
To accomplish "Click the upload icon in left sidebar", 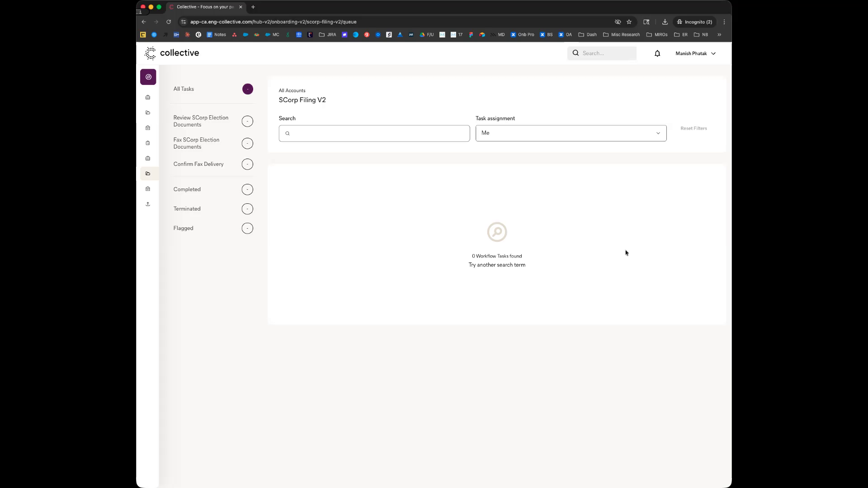I will pos(148,204).
